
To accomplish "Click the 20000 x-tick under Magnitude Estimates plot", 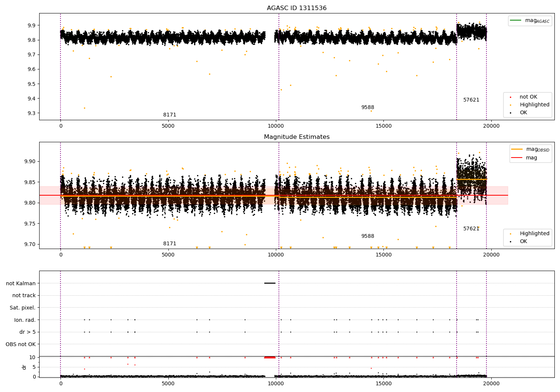I will coord(491,255).
